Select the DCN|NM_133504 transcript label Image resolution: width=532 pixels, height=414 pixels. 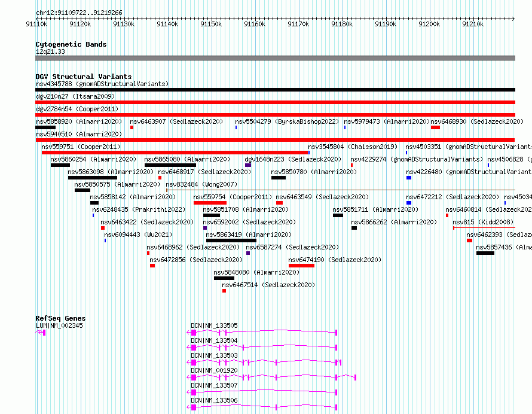point(214,340)
